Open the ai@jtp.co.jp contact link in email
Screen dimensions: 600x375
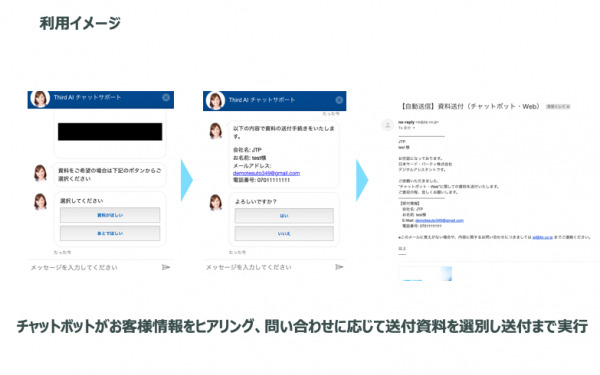[542, 237]
